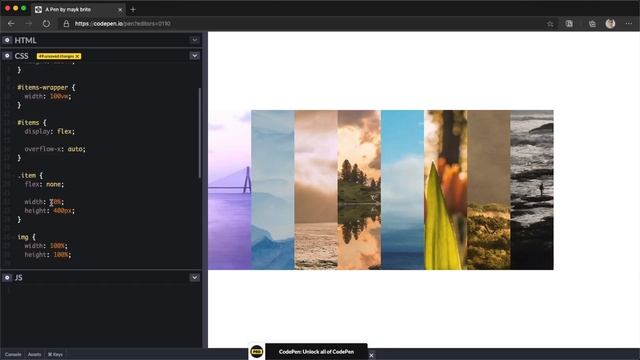Click the 'width: 100vw;' line

tap(48, 96)
